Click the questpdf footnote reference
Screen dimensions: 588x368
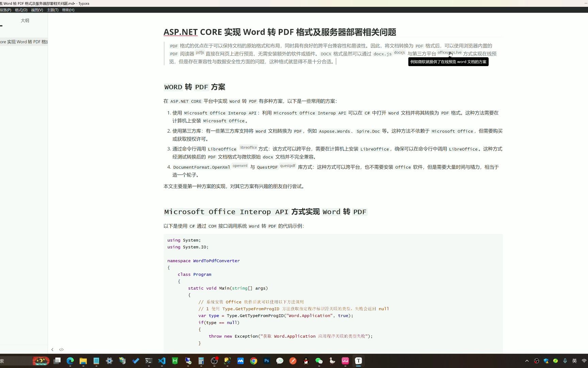pos(288,166)
